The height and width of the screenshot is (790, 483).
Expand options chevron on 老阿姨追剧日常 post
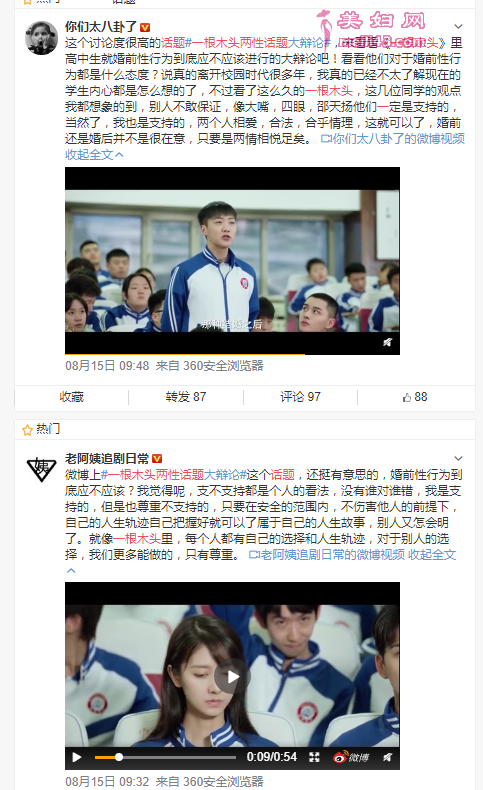pos(458,458)
